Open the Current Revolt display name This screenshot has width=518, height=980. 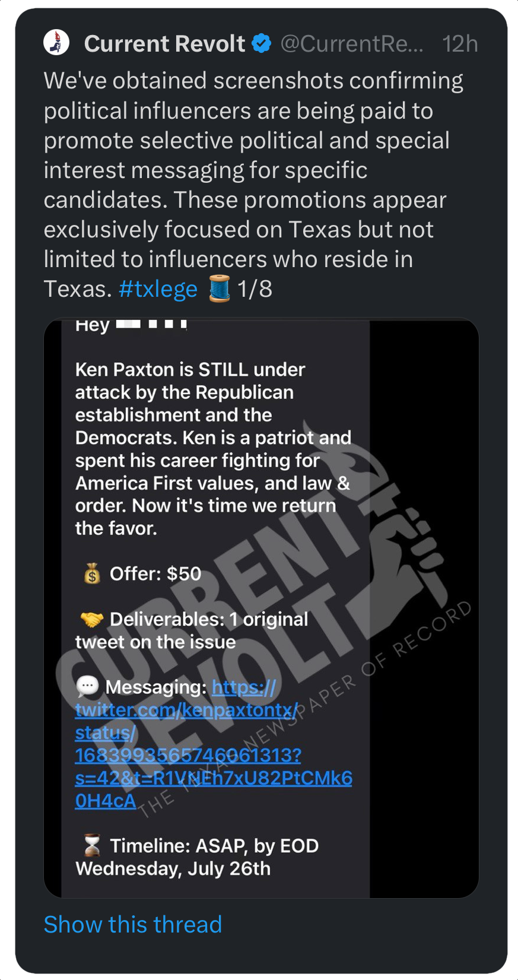tap(164, 43)
